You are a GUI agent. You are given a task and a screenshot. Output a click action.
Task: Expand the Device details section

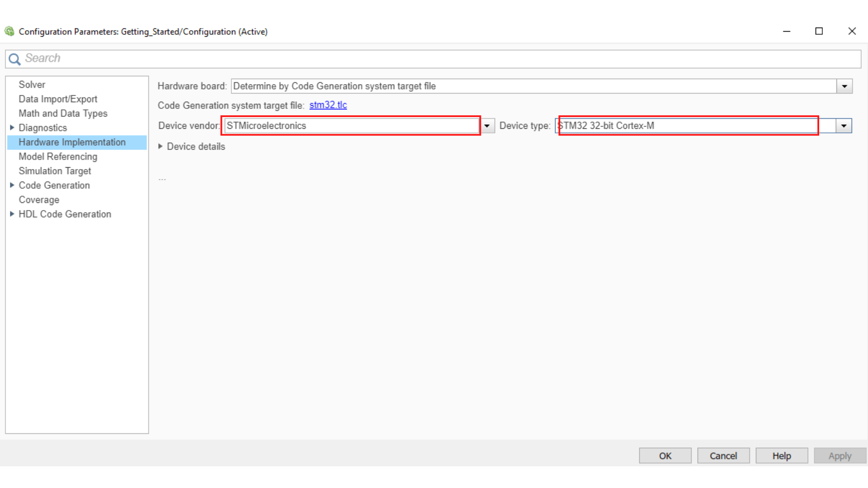click(x=160, y=146)
